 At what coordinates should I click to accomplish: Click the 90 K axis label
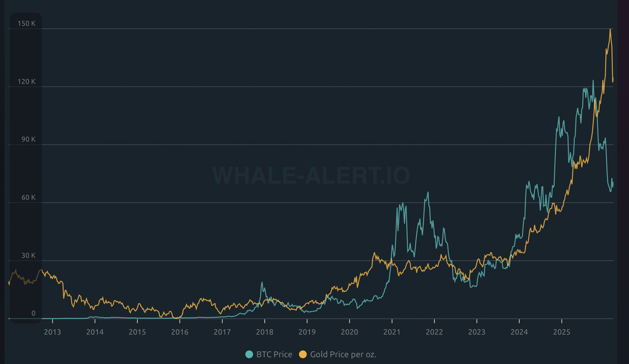click(x=28, y=139)
